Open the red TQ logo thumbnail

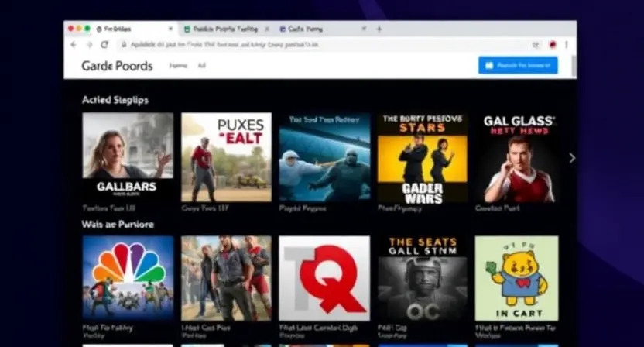(324, 278)
